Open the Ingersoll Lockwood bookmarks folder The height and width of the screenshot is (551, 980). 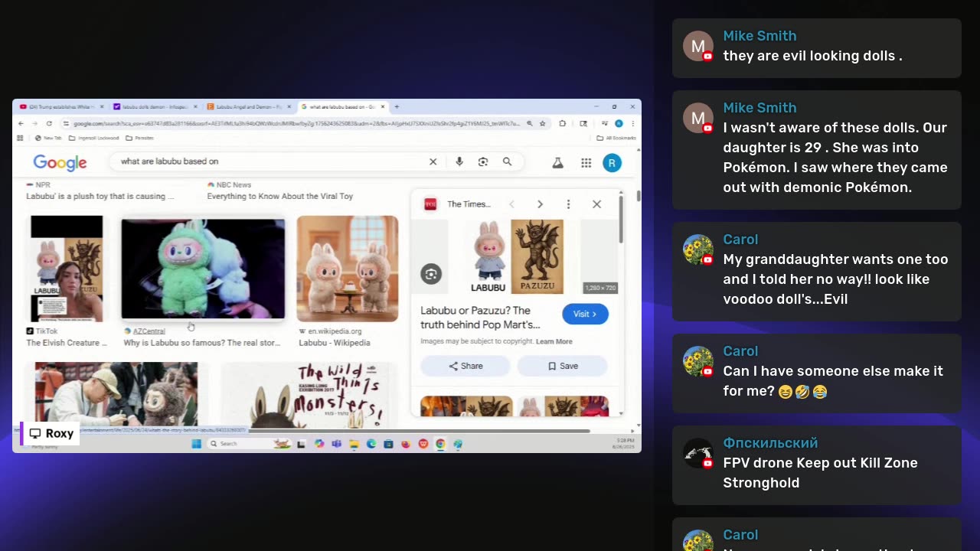coord(93,139)
